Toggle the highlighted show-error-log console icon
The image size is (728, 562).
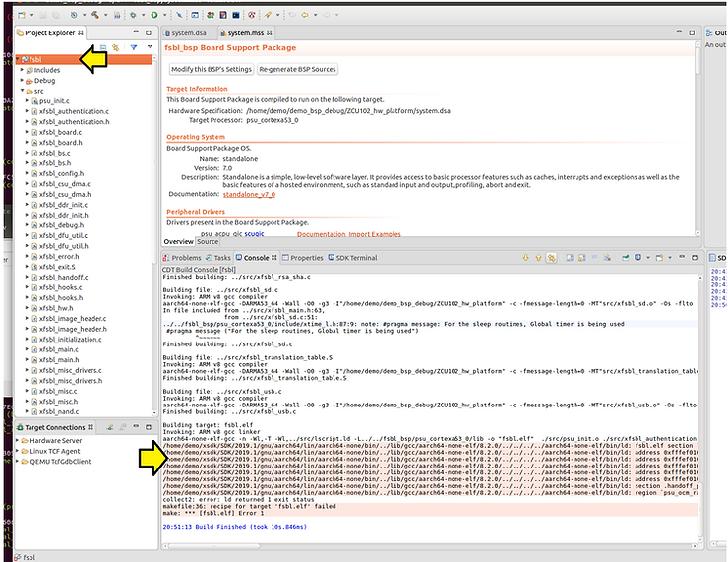(x=552, y=258)
